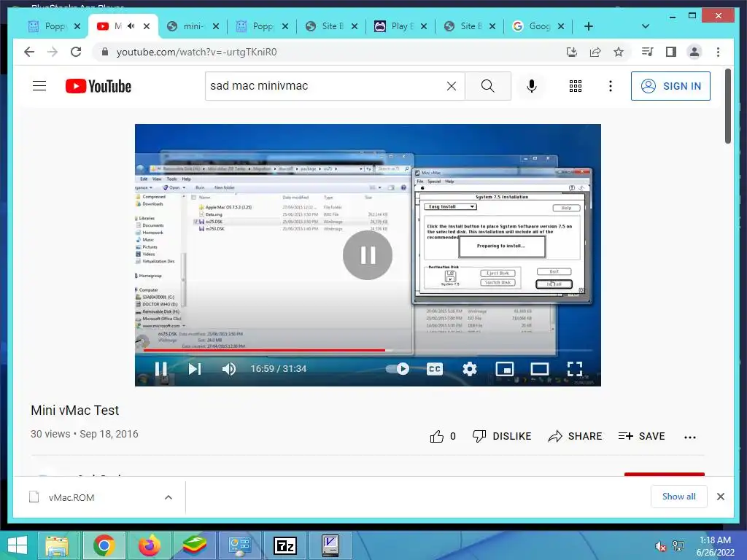Click the page vertical scrollbar

pos(728,106)
